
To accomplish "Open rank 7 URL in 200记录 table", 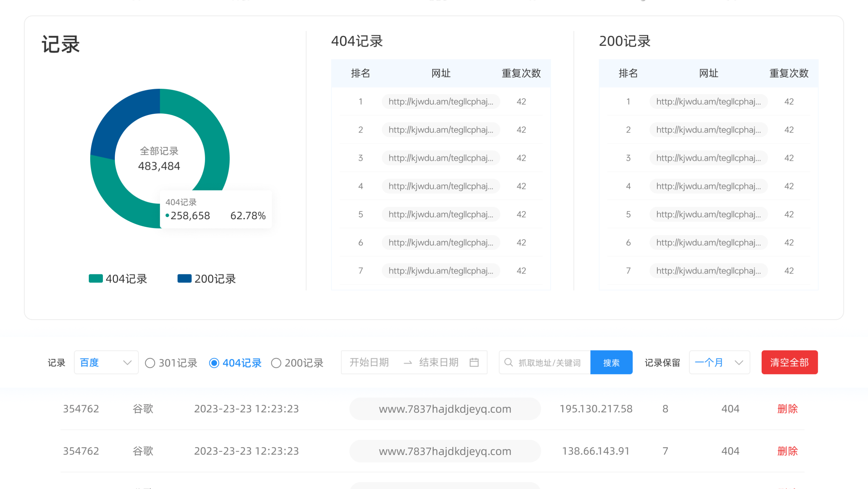I will tap(709, 270).
